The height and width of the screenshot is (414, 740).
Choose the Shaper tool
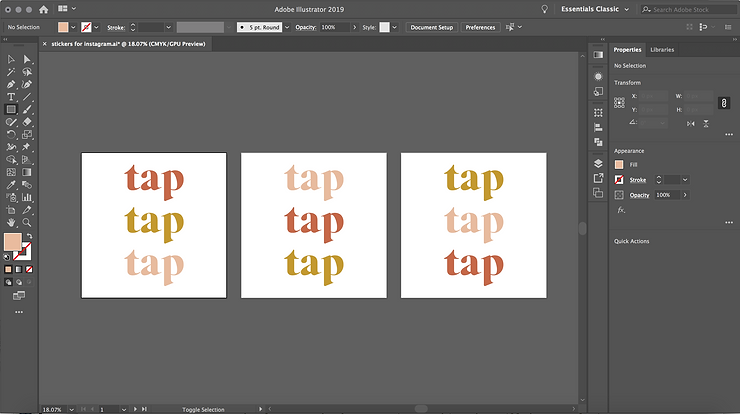11,122
